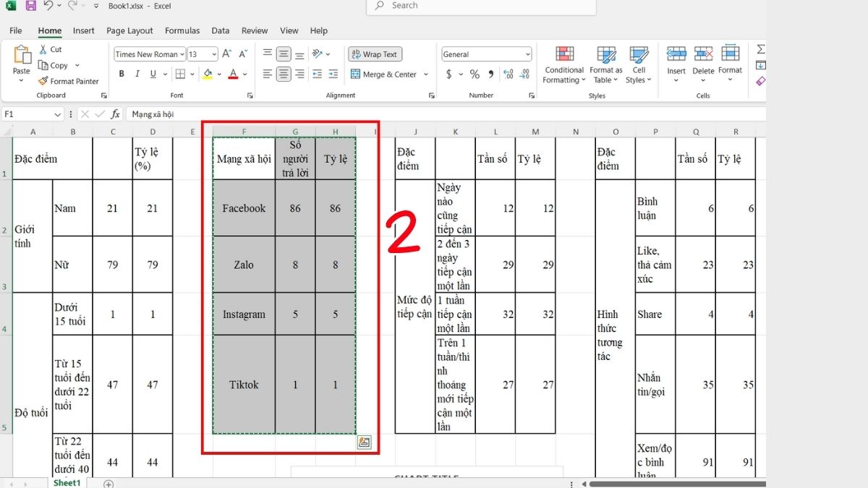The height and width of the screenshot is (488, 868).
Task: Click the Insert Function fx icon
Action: 115,114
